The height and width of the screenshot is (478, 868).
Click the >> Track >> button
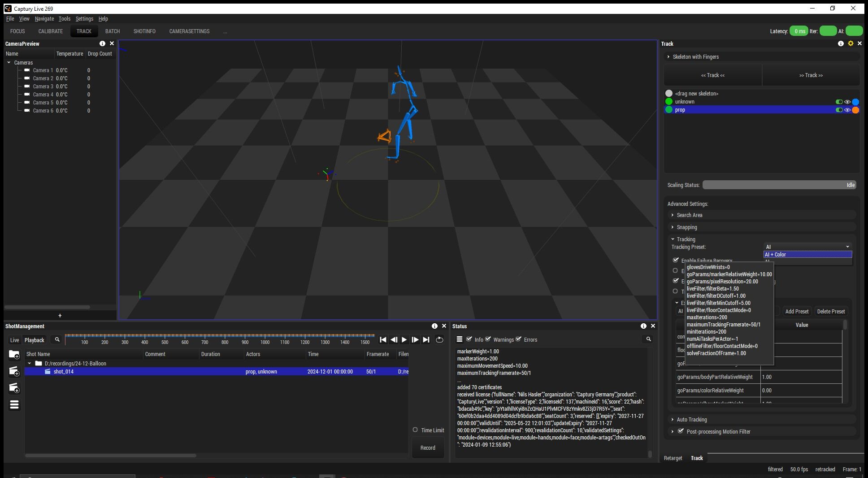(x=811, y=75)
